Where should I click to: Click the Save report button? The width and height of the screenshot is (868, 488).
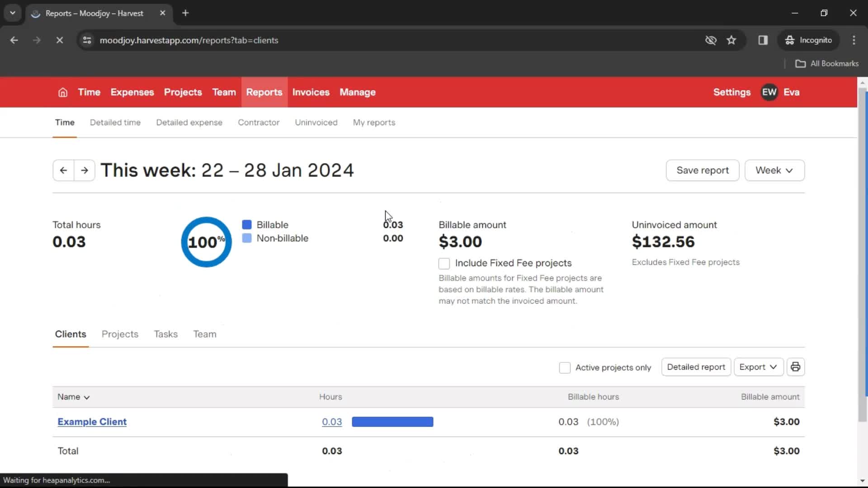point(702,170)
